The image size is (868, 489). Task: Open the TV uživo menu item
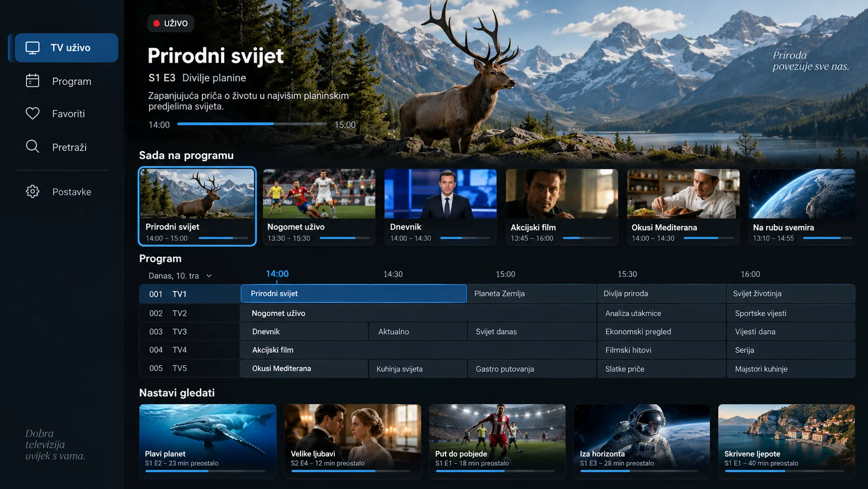(66, 48)
